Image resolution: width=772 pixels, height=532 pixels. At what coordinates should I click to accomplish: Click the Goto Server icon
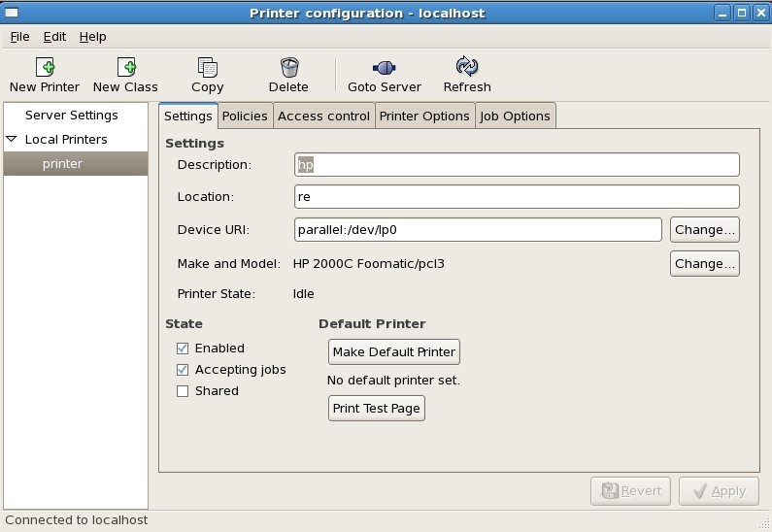[384, 67]
